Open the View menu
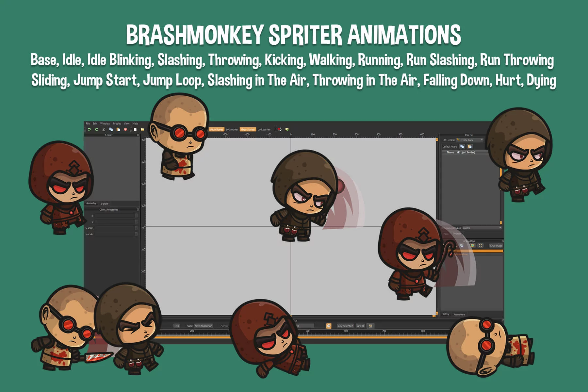The height and width of the screenshot is (392, 588). pyautogui.click(x=126, y=123)
